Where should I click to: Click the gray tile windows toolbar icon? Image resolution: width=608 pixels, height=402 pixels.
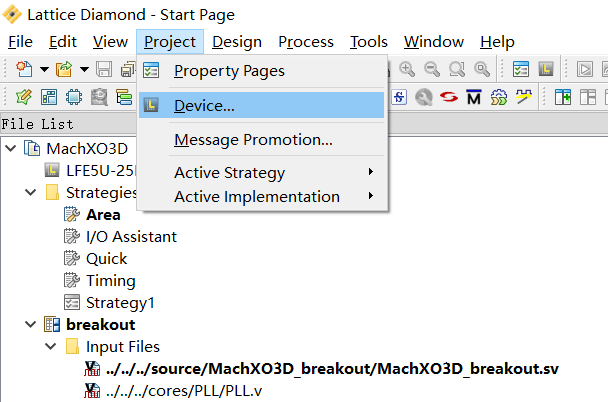click(x=587, y=97)
